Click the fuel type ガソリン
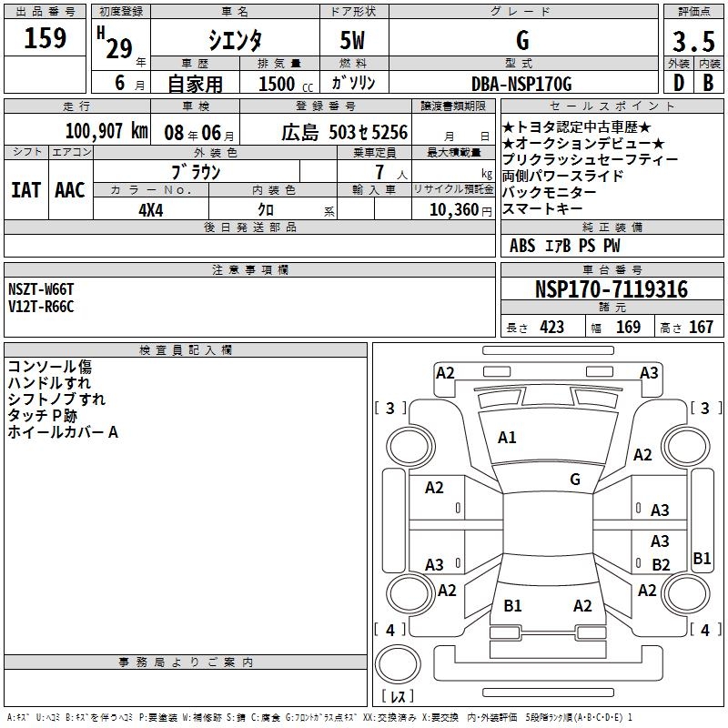This screenshot has height=728, width=728. [353, 83]
